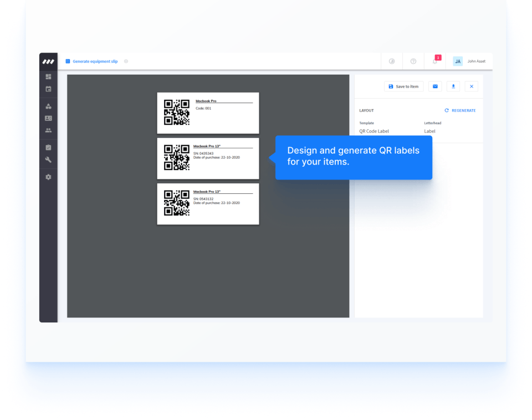Open the calendar icon in sidebar
Viewport: 532px width, 420px height.
point(49,89)
